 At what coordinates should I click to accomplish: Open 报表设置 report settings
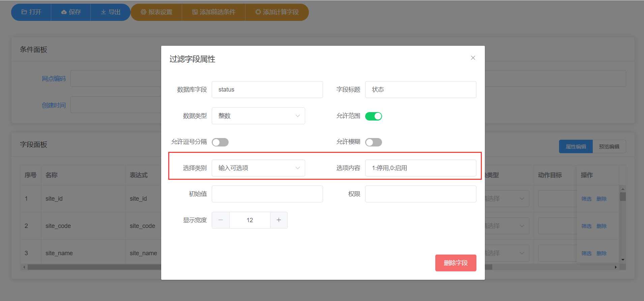[156, 12]
